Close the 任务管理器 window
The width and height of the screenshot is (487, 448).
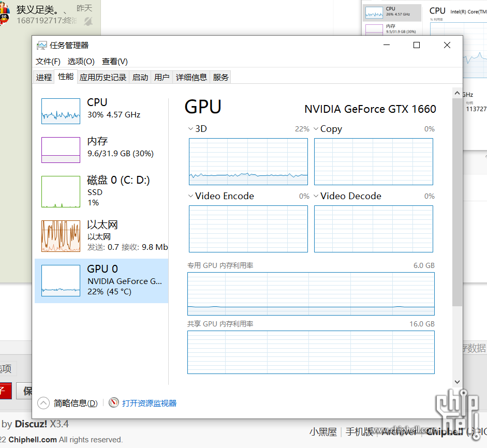coord(447,45)
